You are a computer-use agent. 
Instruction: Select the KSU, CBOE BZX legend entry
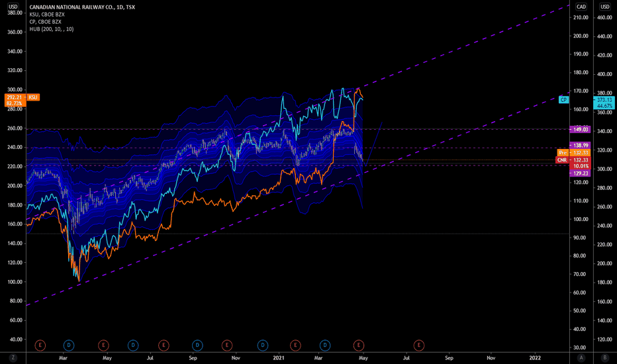pos(47,15)
